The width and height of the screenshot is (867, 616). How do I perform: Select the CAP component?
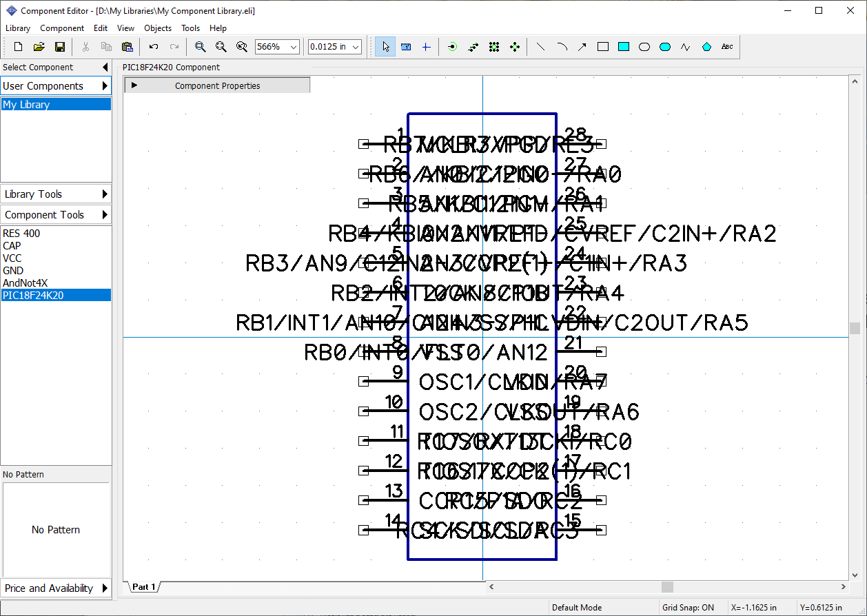[56, 245]
